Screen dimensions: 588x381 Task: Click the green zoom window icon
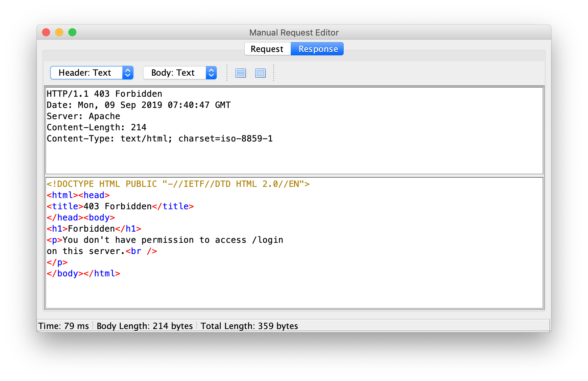coord(72,32)
